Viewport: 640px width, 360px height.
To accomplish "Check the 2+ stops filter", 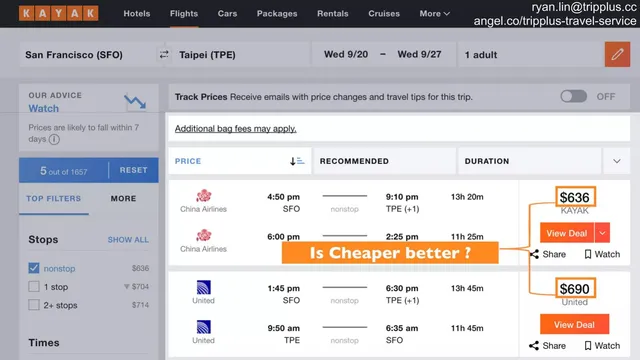I will point(34,305).
